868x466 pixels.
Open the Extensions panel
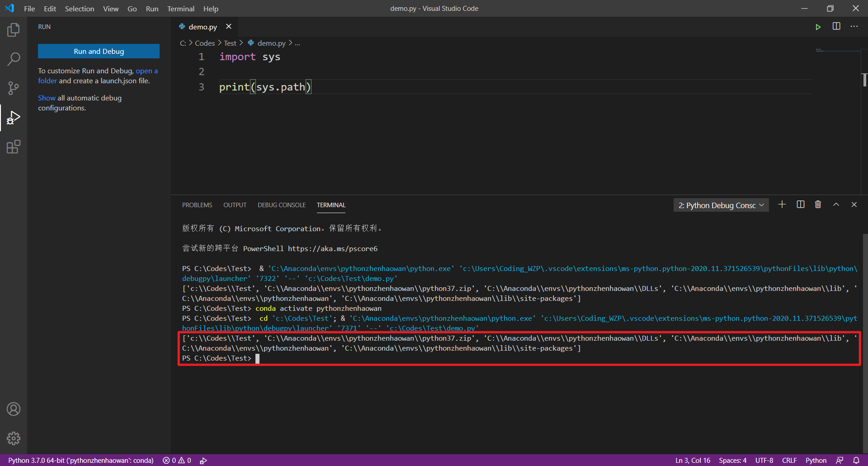(13, 147)
